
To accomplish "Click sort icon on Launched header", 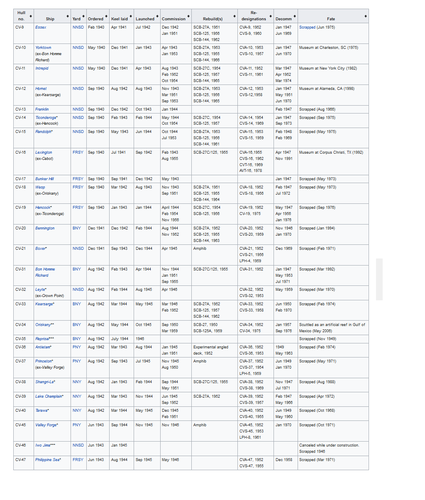I will click(x=157, y=16).
